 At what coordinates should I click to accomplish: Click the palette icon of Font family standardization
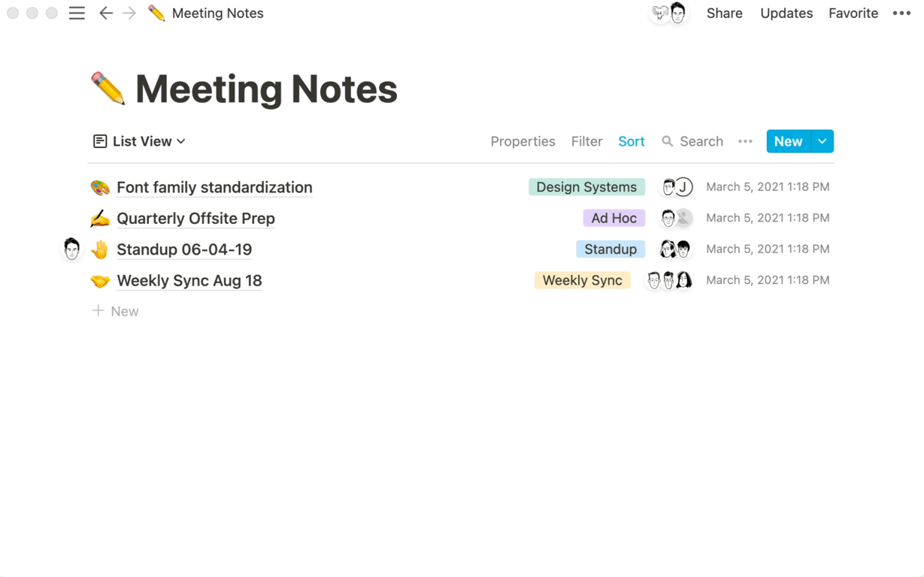[100, 187]
